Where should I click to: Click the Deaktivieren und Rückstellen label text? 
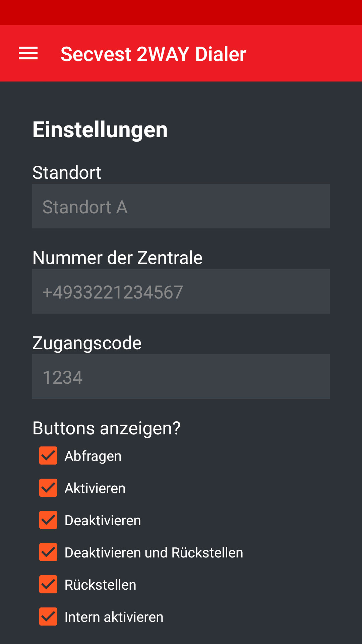[154, 553]
